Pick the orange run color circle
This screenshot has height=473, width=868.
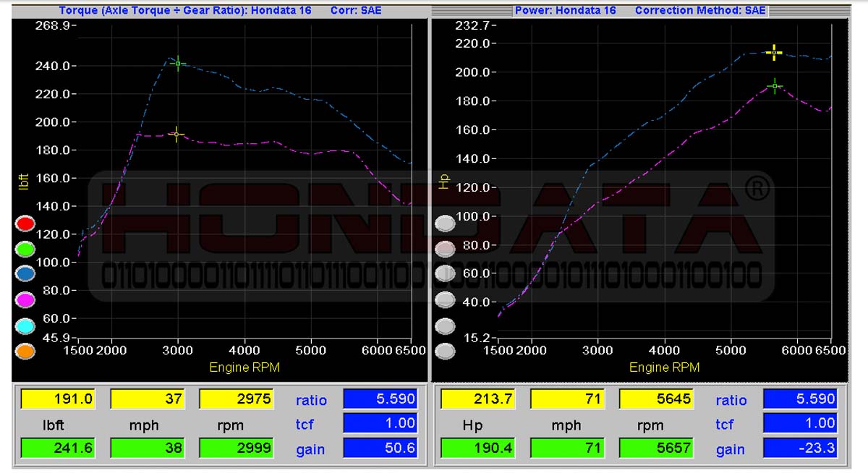click(x=25, y=351)
